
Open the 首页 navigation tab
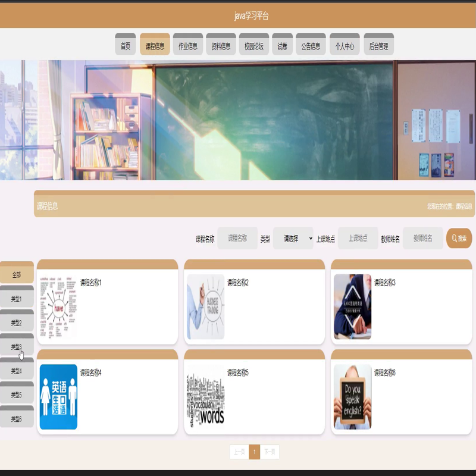pyautogui.click(x=126, y=44)
